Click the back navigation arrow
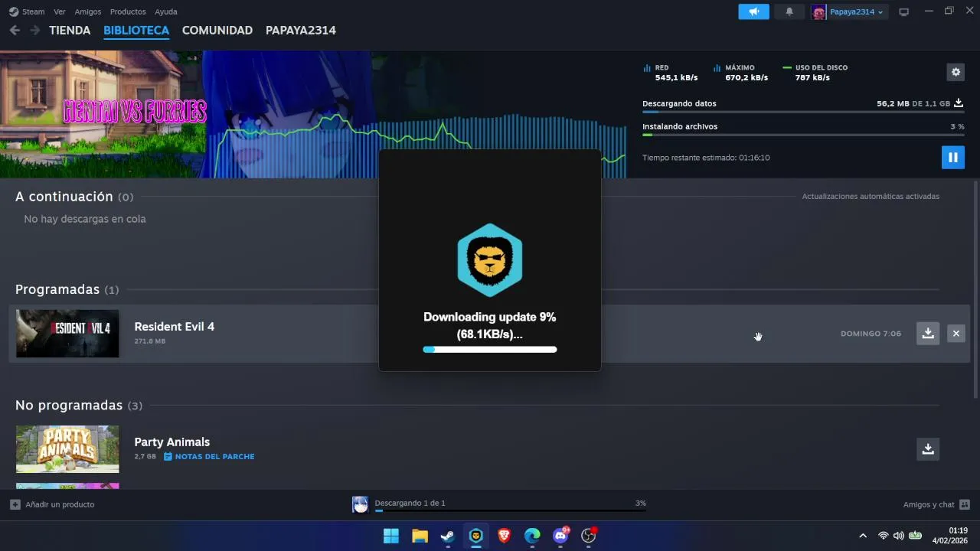Screen dimensions: 980x551 point(15,30)
